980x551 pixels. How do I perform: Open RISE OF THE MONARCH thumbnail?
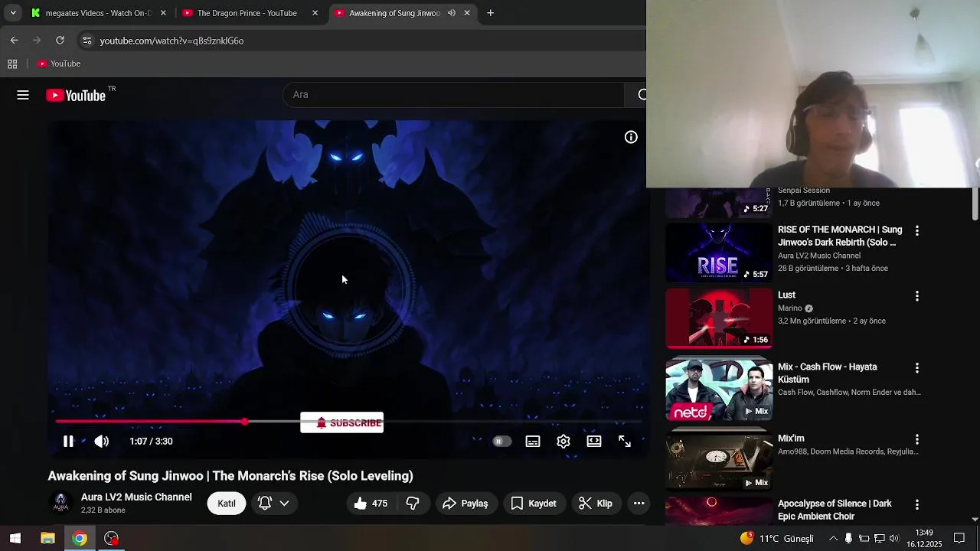point(719,253)
